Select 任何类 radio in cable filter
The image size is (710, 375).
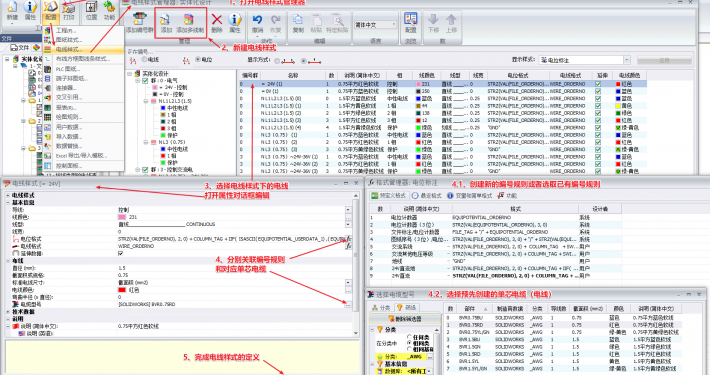[x=409, y=337]
